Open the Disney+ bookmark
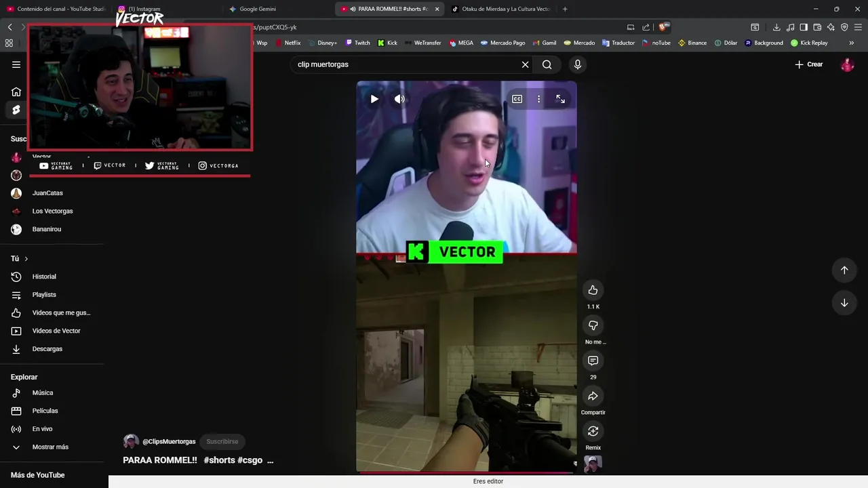This screenshot has height=488, width=868. [322, 43]
